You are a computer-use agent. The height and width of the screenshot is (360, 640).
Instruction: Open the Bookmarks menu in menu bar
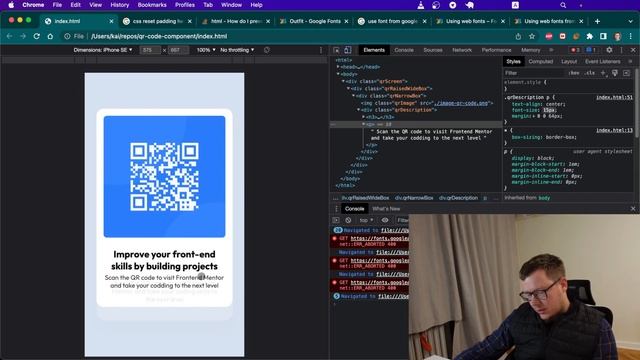click(152, 5)
